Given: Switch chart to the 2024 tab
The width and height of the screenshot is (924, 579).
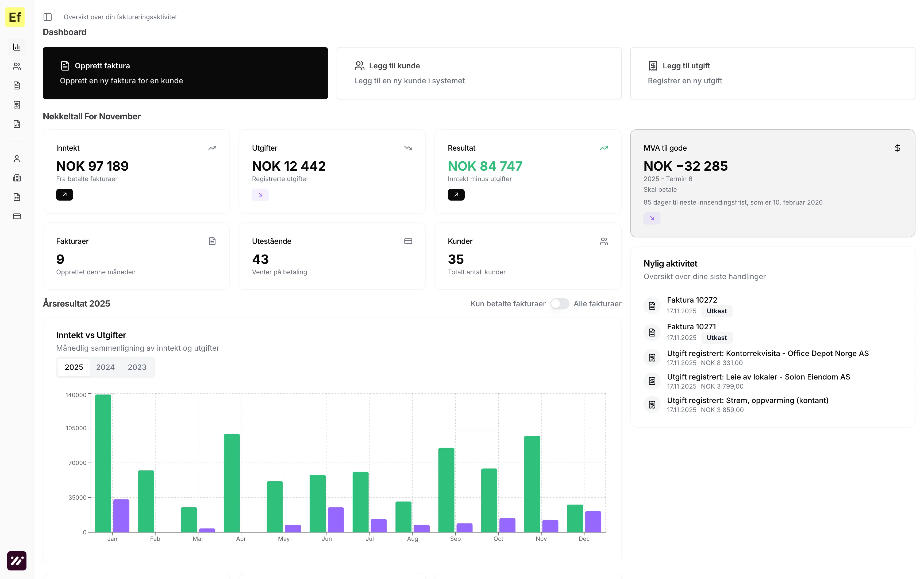Looking at the screenshot, I should click(x=105, y=367).
